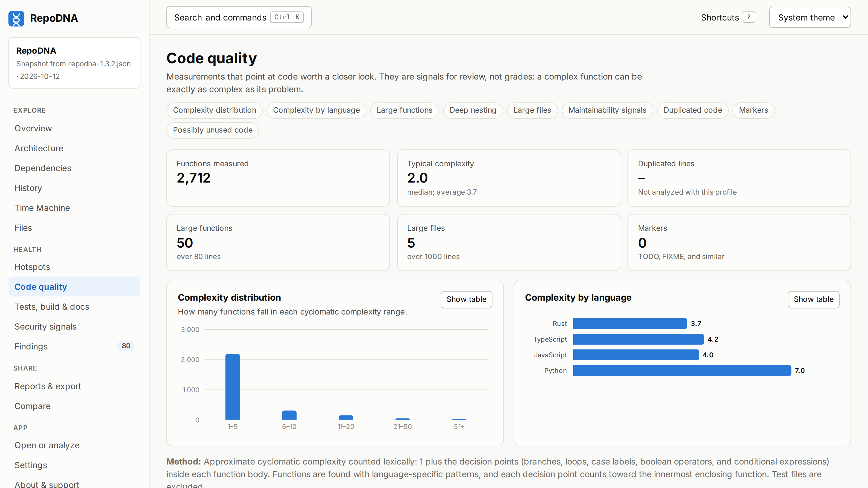The height and width of the screenshot is (488, 868).
Task: Click the Large files section chip
Action: (532, 110)
